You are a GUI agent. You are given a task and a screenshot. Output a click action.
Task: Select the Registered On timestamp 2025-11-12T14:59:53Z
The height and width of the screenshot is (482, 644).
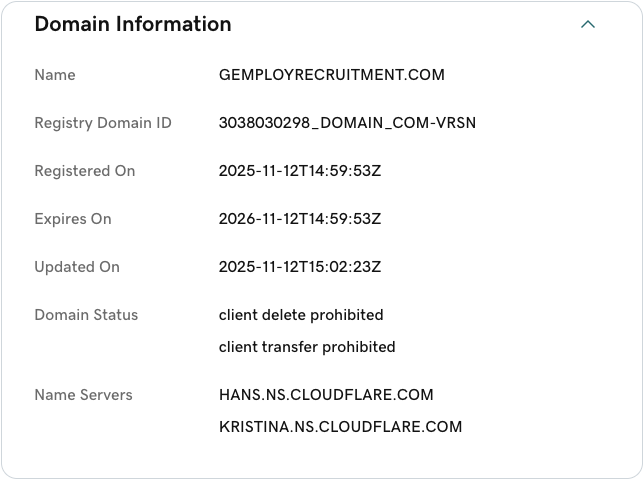[x=300, y=171]
